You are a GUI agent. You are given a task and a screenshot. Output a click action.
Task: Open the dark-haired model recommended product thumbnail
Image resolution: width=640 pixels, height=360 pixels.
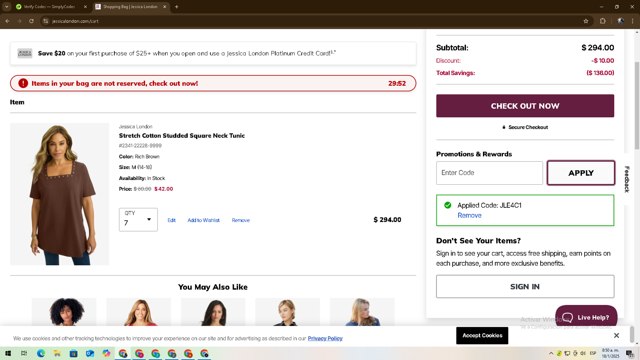pyautogui.click(x=213, y=311)
